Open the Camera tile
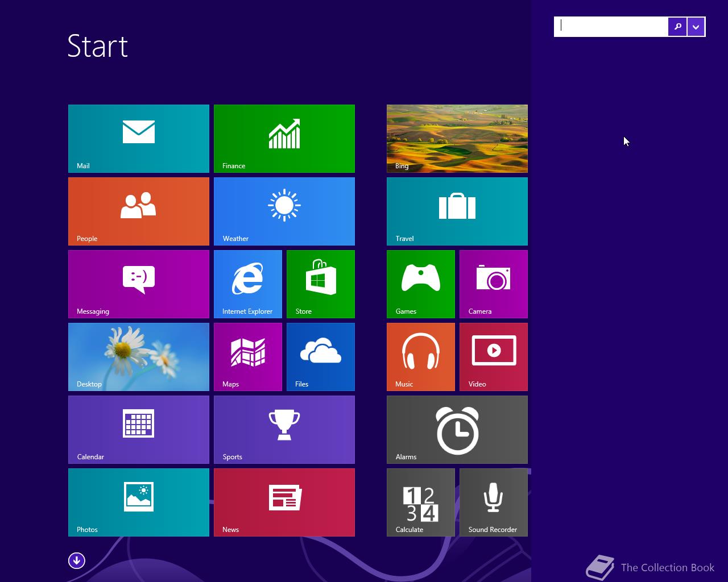 tap(494, 284)
